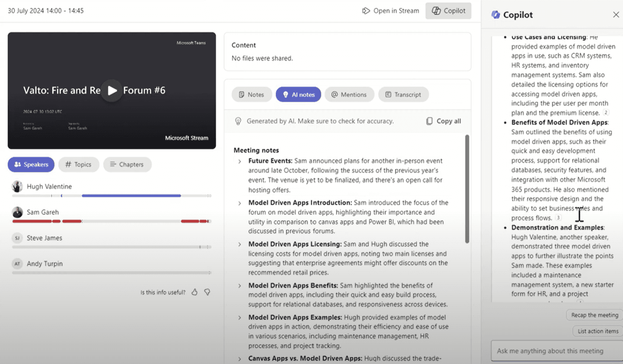Click Hugh Valentine's avatar
623x364 pixels.
click(x=17, y=186)
